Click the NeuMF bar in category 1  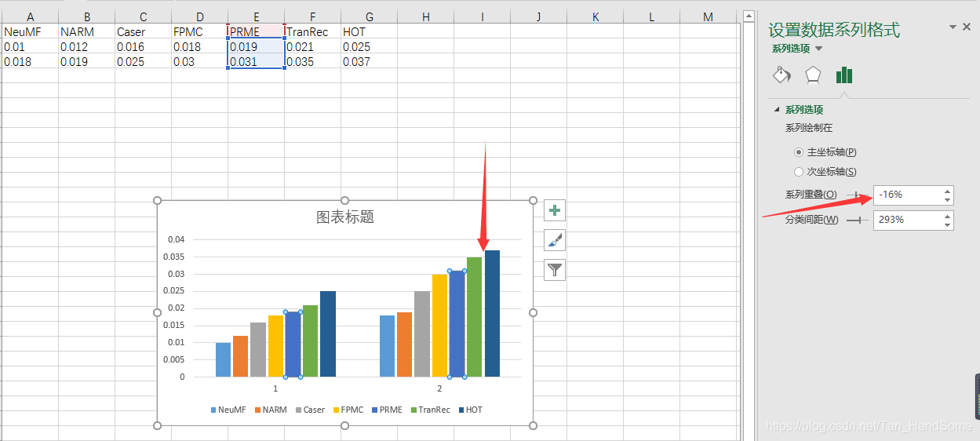pyautogui.click(x=223, y=359)
